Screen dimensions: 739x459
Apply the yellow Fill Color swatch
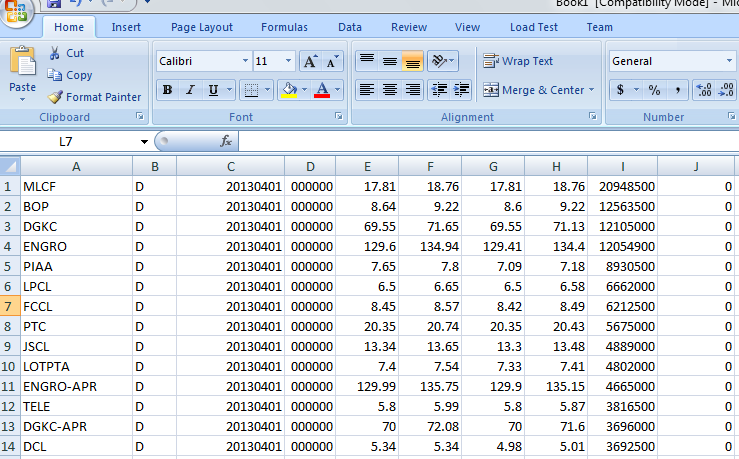tap(288, 91)
